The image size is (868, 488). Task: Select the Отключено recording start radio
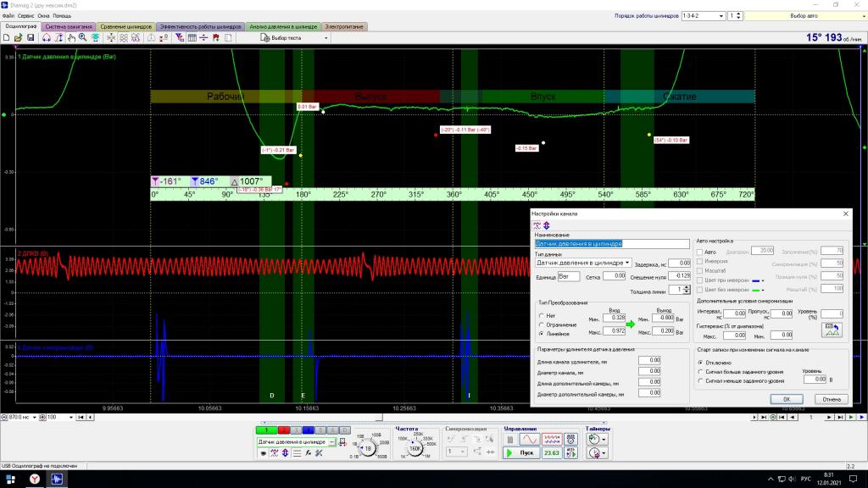701,363
